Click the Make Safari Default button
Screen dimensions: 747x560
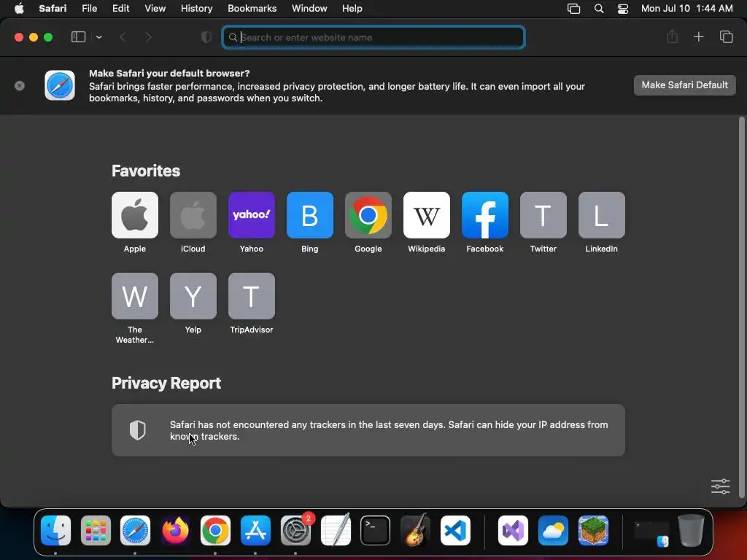684,85
